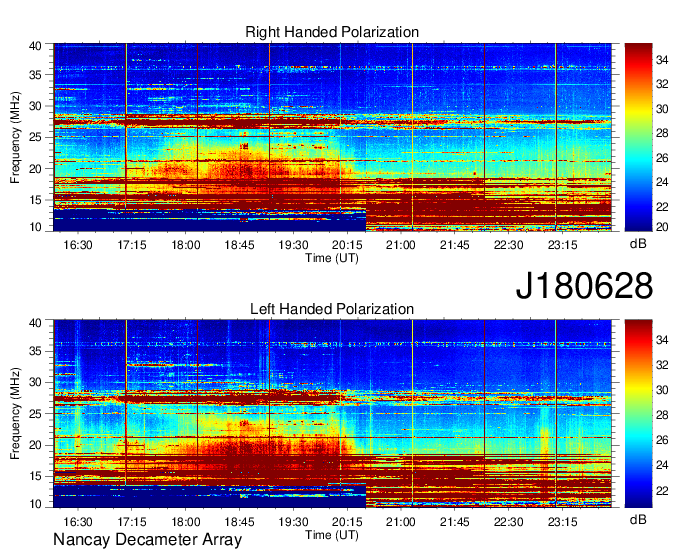Screen dimensions: 680x552
Task: Click the 32 dB tick on Right Handed colorbar
Action: pos(662,84)
